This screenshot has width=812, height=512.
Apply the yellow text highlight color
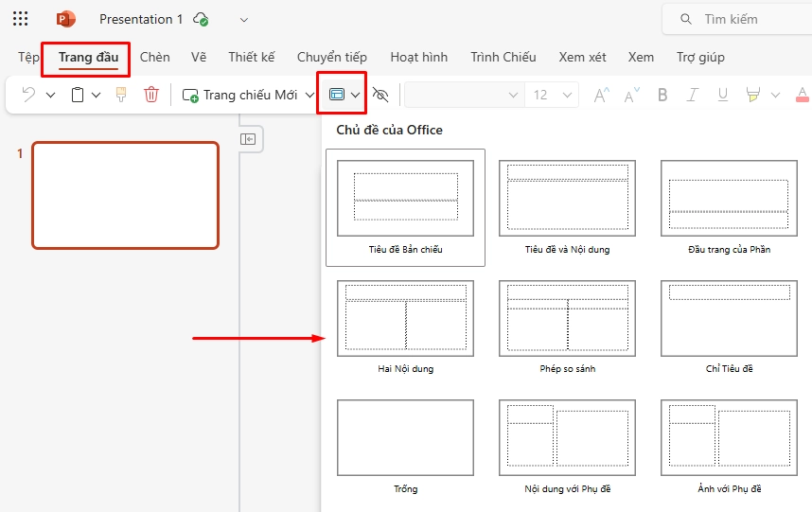tap(753, 95)
